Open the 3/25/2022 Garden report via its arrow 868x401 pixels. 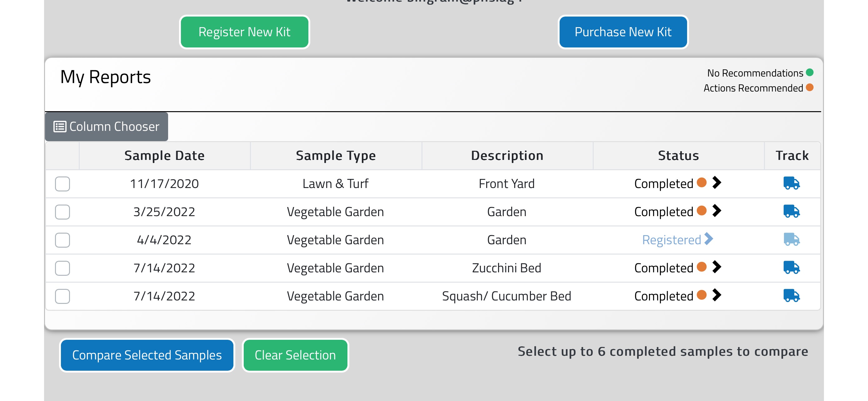717,211
